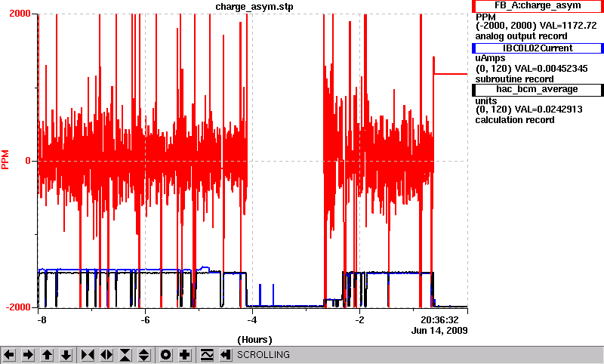Select the FB_A:charge_asym curve legend
The height and width of the screenshot is (364, 604).
click(538, 6)
